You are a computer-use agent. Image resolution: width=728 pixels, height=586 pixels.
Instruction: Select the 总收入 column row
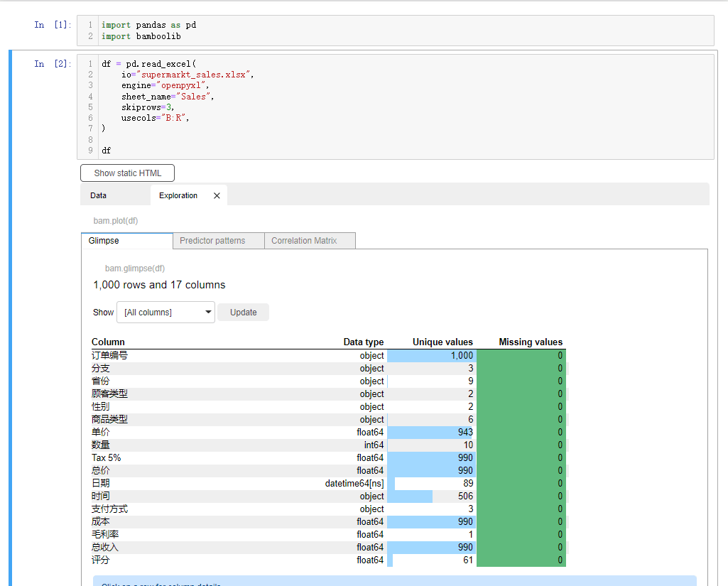[x=329, y=547]
